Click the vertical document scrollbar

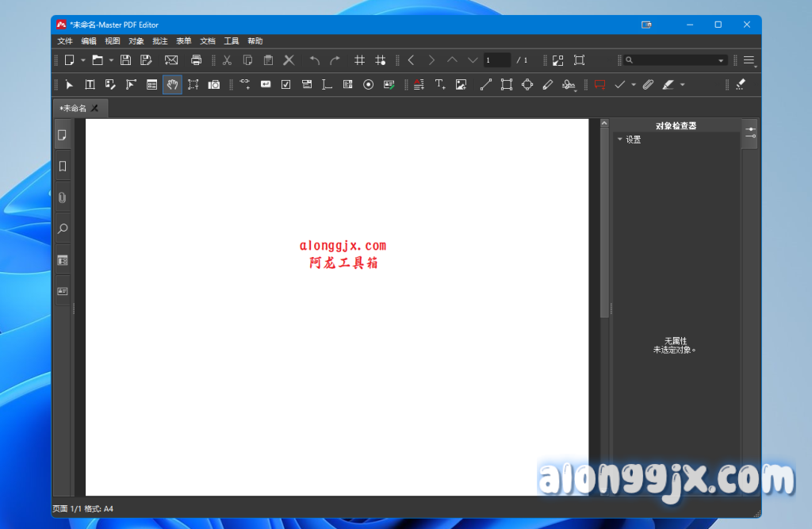pos(604,222)
